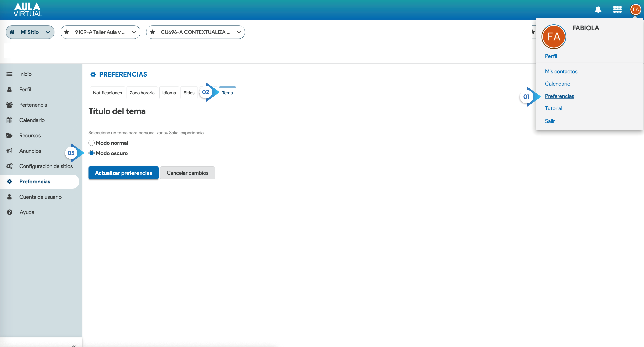Click the Ayuda question mark icon
This screenshot has height=347, width=644.
10,212
